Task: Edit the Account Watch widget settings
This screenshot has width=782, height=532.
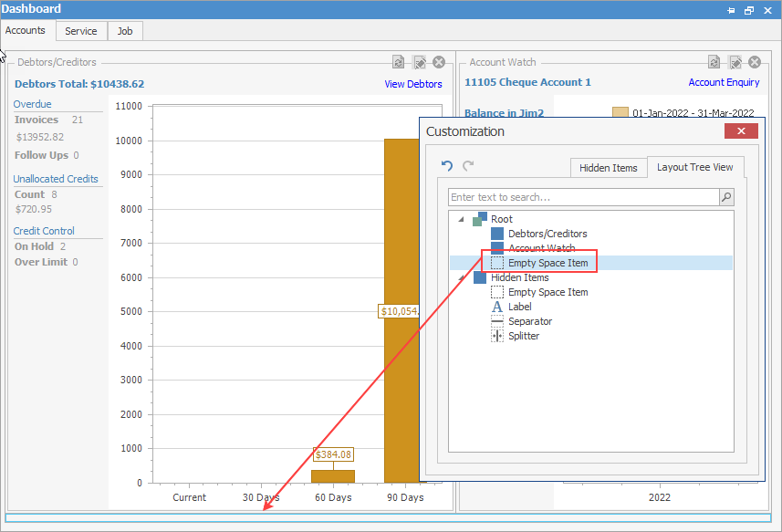Action: (x=735, y=62)
